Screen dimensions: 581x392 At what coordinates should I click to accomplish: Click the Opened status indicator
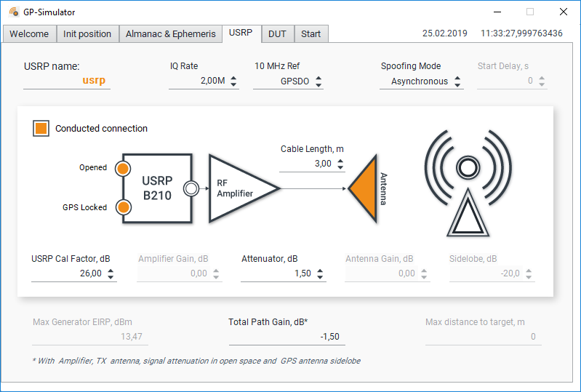click(x=123, y=168)
